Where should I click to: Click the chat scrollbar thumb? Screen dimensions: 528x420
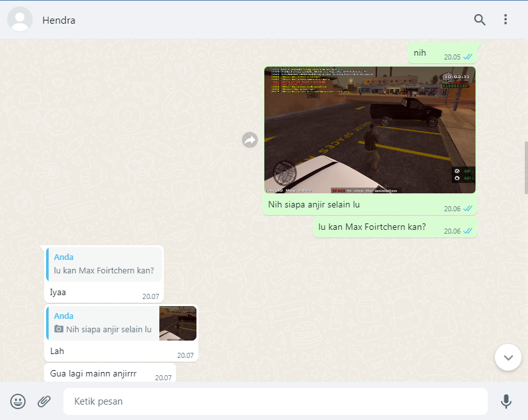point(526,168)
